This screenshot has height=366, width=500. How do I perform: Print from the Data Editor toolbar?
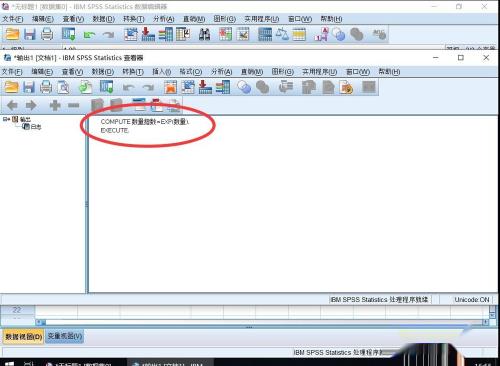coord(47,34)
